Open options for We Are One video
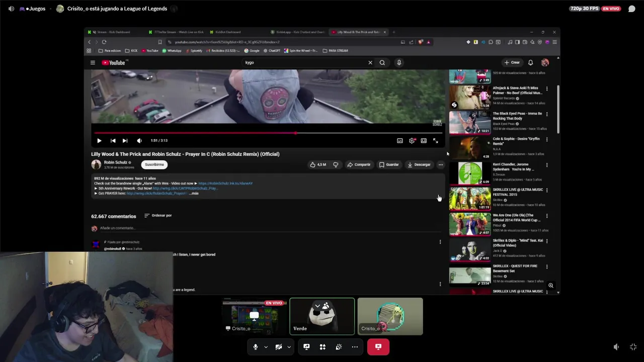This screenshot has width=644, height=362. 547,216
